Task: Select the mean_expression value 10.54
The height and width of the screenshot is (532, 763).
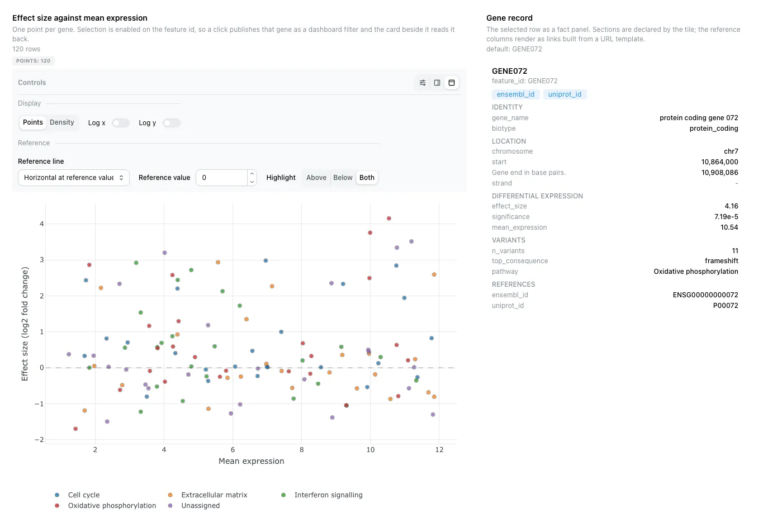Action: [x=729, y=227]
